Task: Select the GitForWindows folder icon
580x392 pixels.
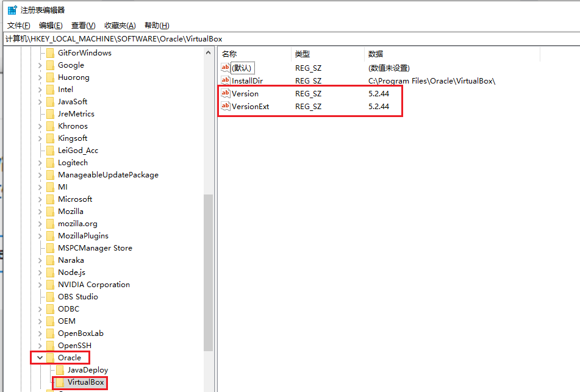Action: 50,53
